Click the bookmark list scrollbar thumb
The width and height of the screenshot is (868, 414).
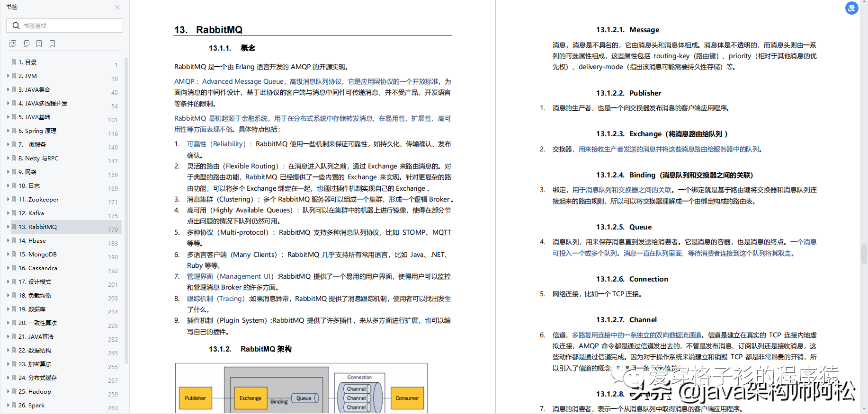pyautogui.click(x=126, y=211)
